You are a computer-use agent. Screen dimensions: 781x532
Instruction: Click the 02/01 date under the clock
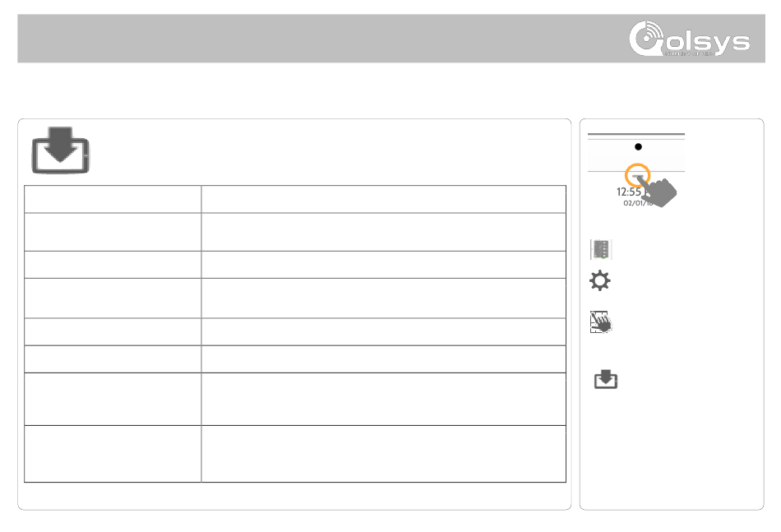(x=635, y=203)
